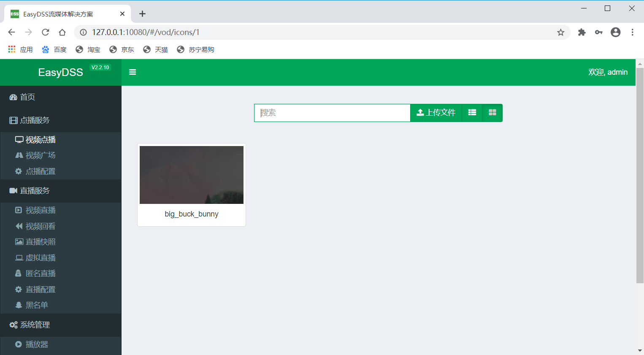The image size is (644, 355).
Task: Collapse the 系统管理 menu section
Action: tap(61, 325)
